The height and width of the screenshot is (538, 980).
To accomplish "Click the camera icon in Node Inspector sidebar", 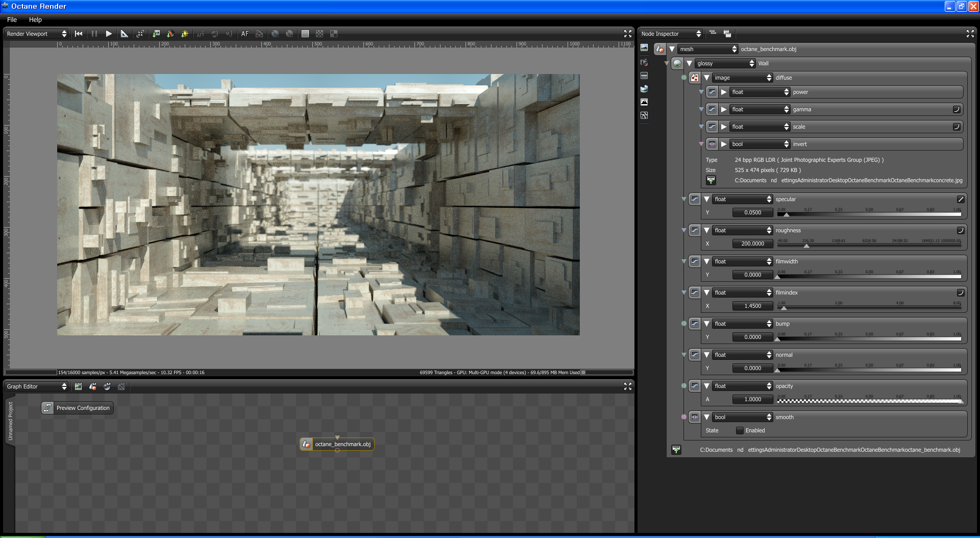I will tap(644, 62).
